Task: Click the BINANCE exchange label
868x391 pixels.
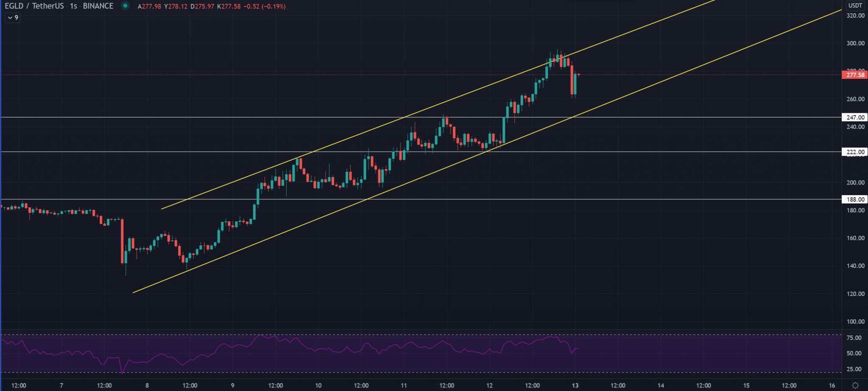Action: pos(98,6)
